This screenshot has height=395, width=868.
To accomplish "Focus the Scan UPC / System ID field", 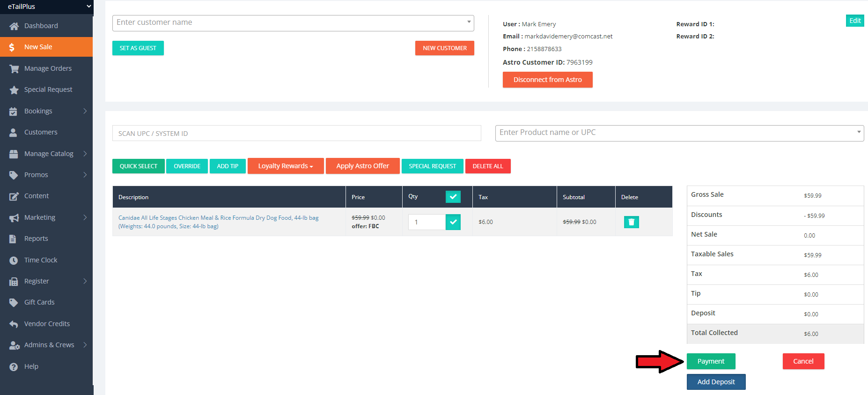I will 296,134.
